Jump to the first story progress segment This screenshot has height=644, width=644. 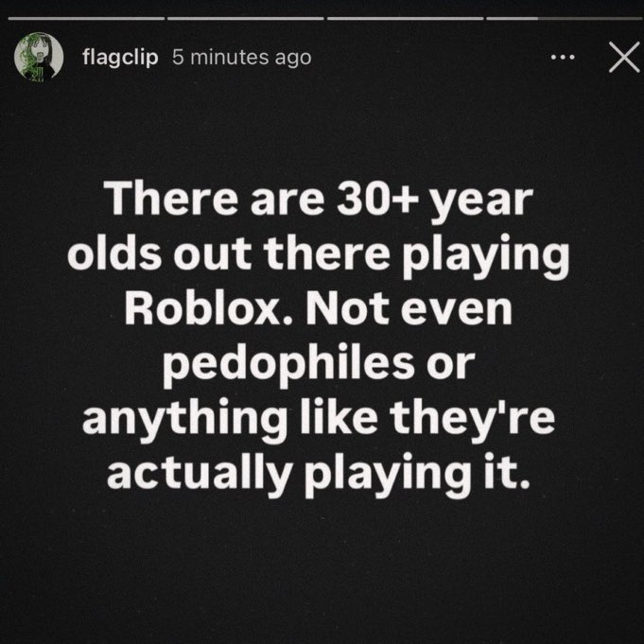(x=86, y=19)
